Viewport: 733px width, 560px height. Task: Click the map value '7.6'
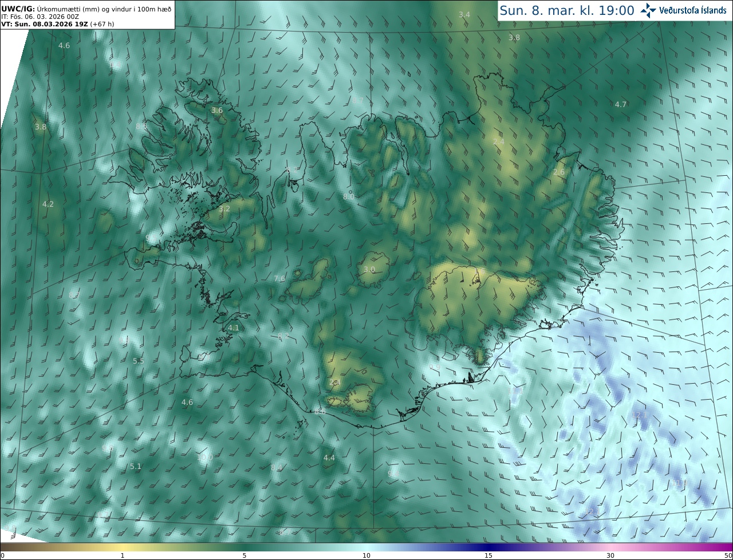(x=279, y=278)
